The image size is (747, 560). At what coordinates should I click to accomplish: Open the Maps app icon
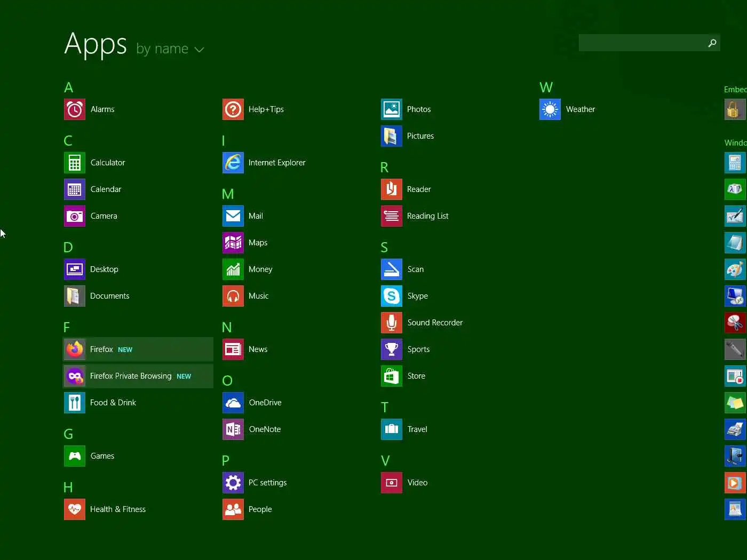(x=233, y=243)
